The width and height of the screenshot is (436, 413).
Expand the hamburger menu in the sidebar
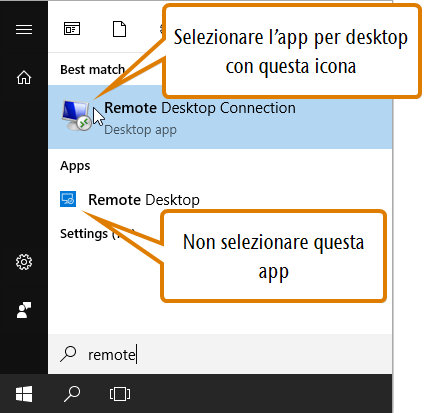(x=24, y=29)
